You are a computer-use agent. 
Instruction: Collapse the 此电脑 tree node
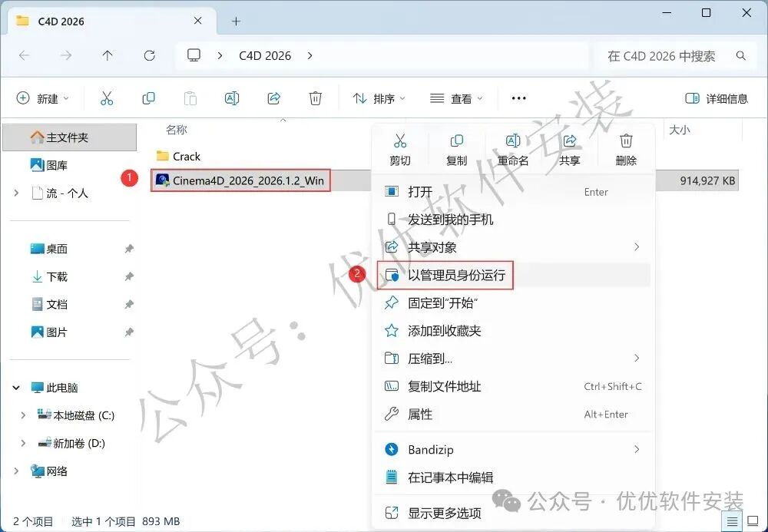(x=16, y=388)
